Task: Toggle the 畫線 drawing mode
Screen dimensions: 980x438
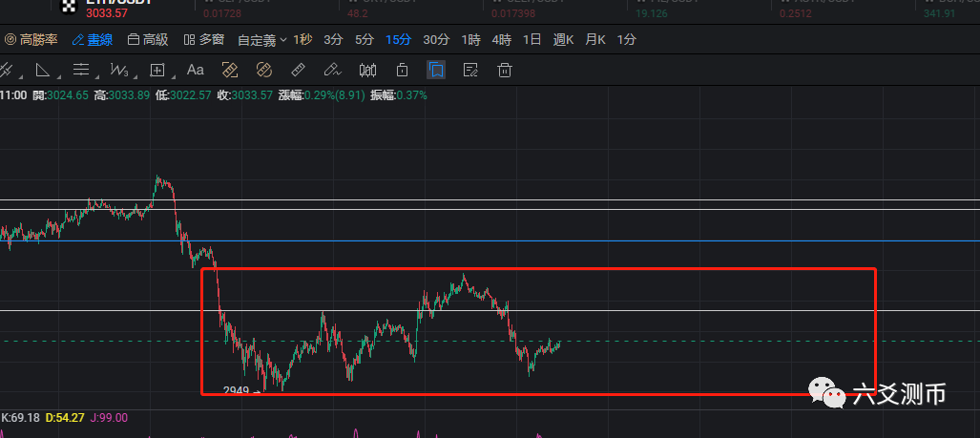Action: [x=93, y=40]
